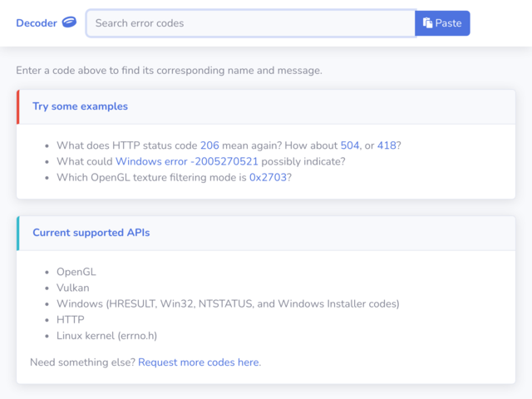Click the 'Enter a code above' instruction text

tap(169, 71)
